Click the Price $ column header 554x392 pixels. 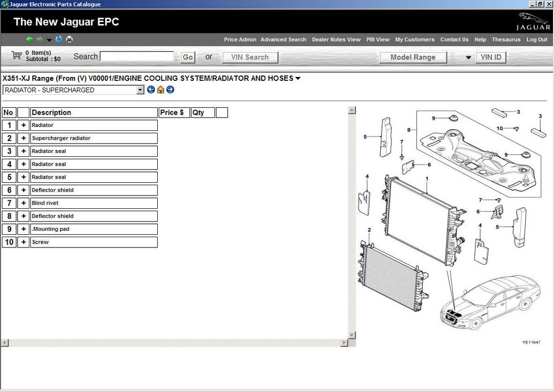[174, 113]
